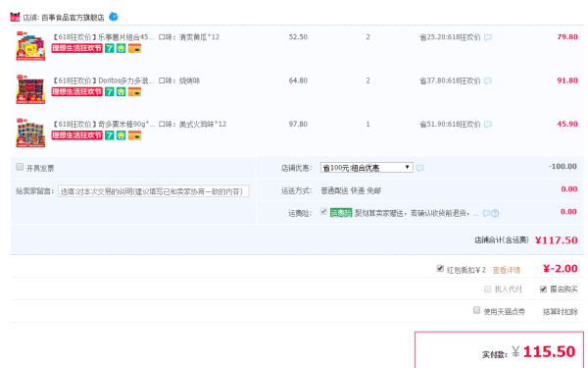Toggle the 运费险 checkbox

[x=323, y=211]
